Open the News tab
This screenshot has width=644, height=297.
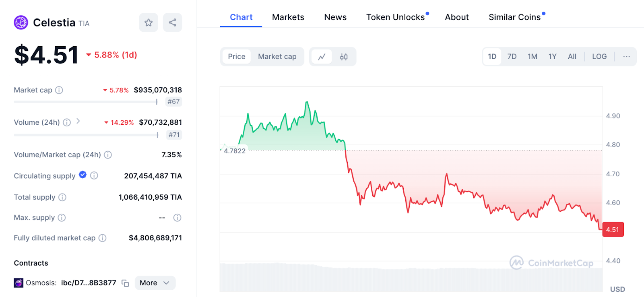[335, 17]
